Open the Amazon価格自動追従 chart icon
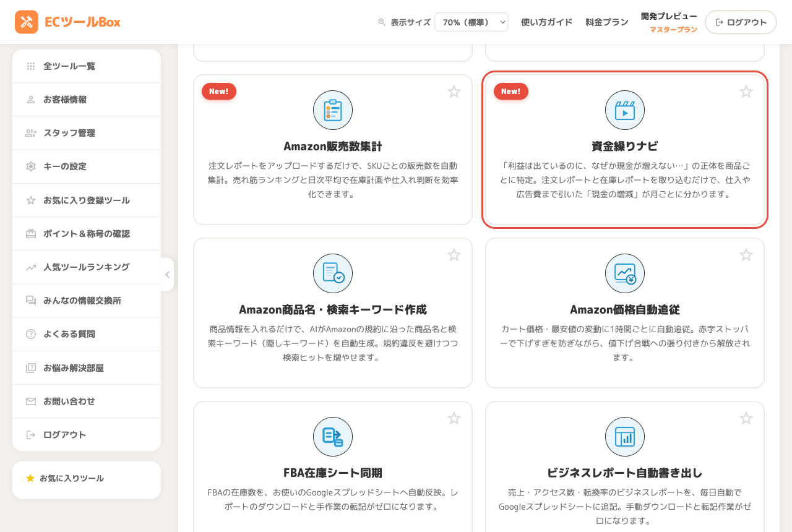The image size is (792, 532). tap(625, 273)
